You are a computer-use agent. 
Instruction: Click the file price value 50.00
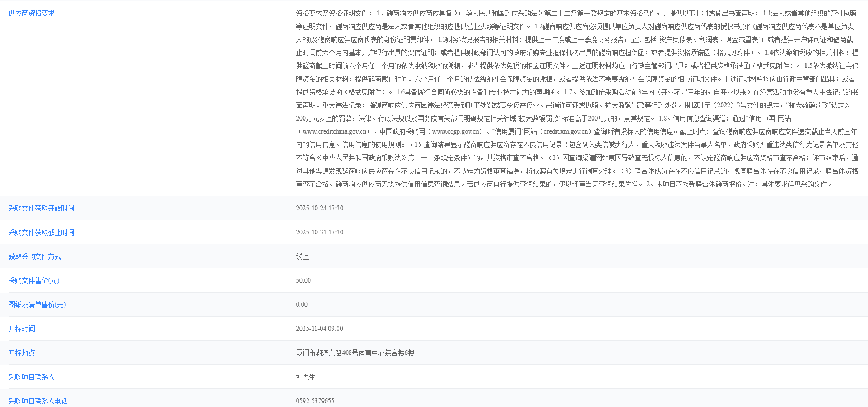pyautogui.click(x=303, y=280)
